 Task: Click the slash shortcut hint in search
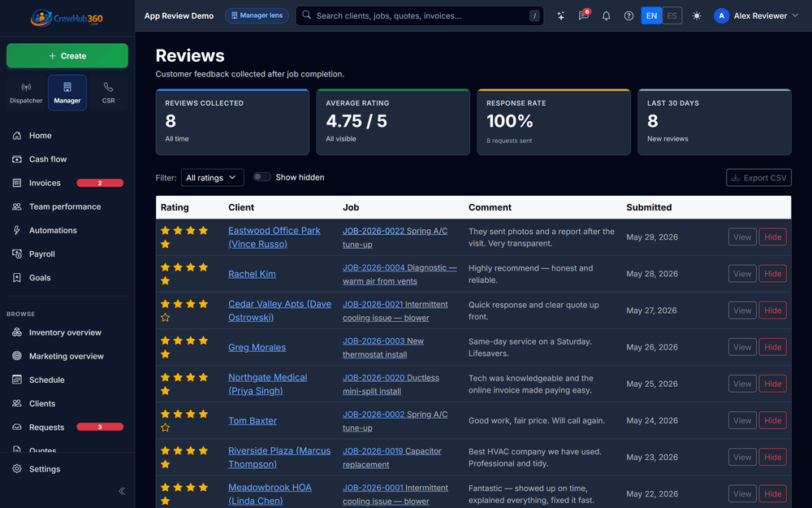534,16
